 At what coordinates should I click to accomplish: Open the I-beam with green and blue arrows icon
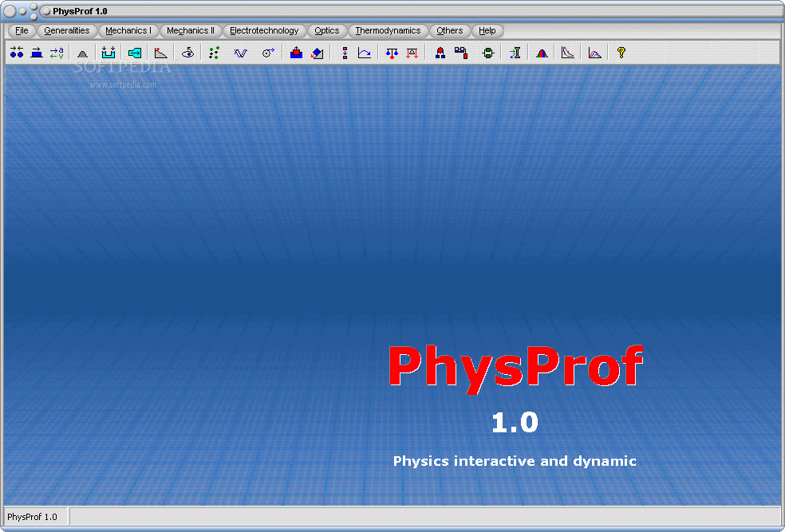(515, 53)
